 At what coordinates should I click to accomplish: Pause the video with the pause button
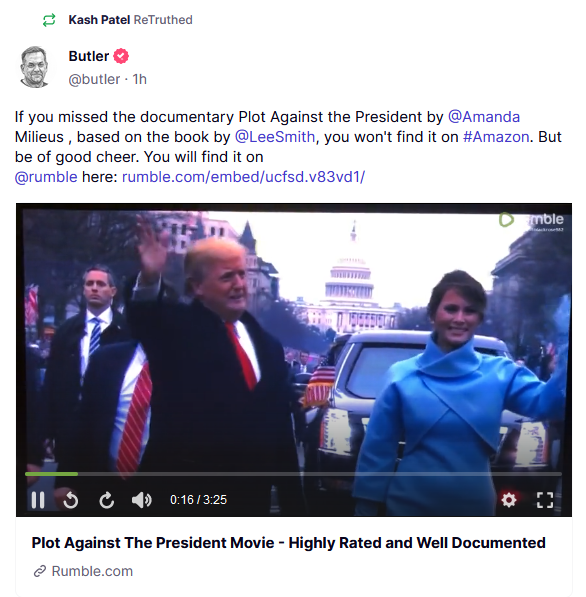point(38,500)
